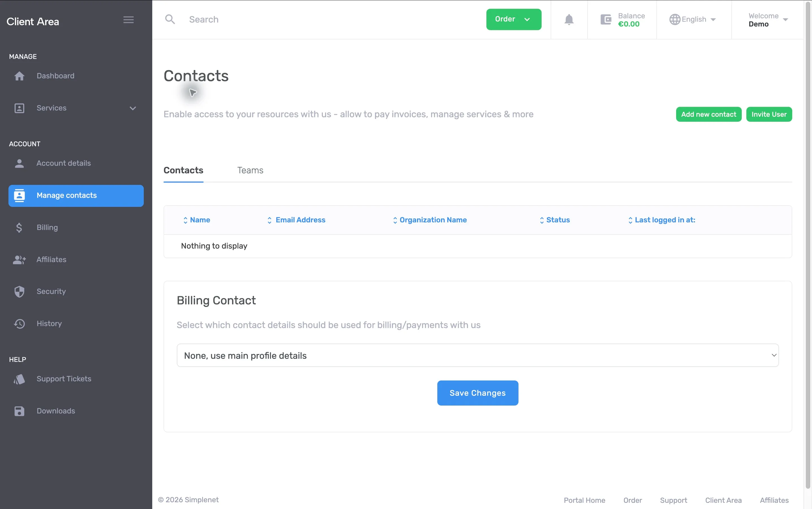Expand the Services submenu chevron
This screenshot has height=509, width=812.
133,109
